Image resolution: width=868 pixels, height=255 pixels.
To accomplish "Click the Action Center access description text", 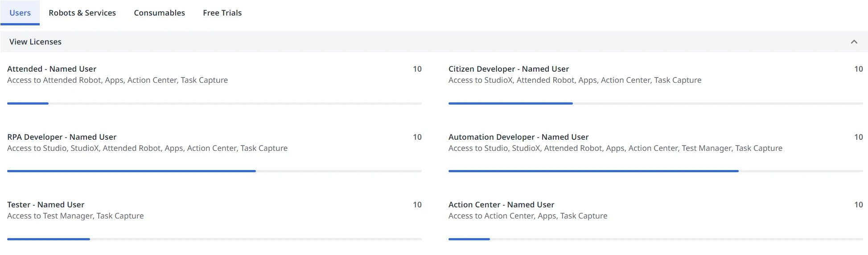I will pos(528,216).
